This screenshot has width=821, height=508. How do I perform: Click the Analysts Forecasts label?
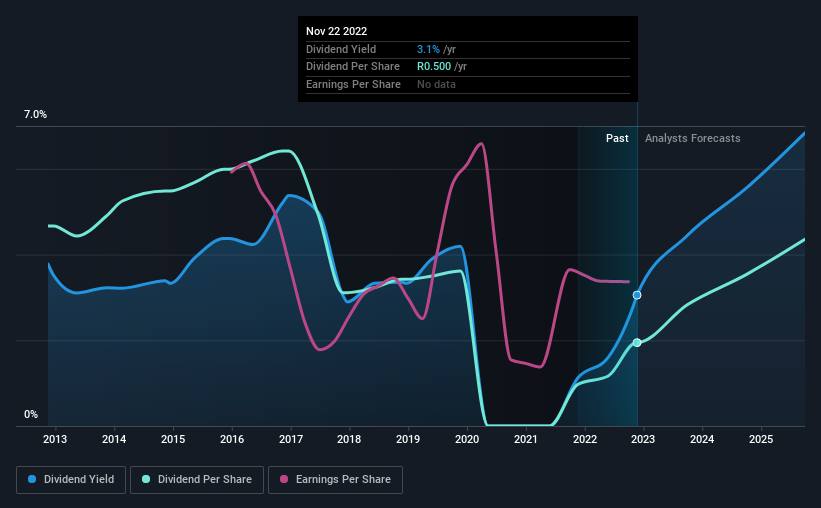coord(693,138)
